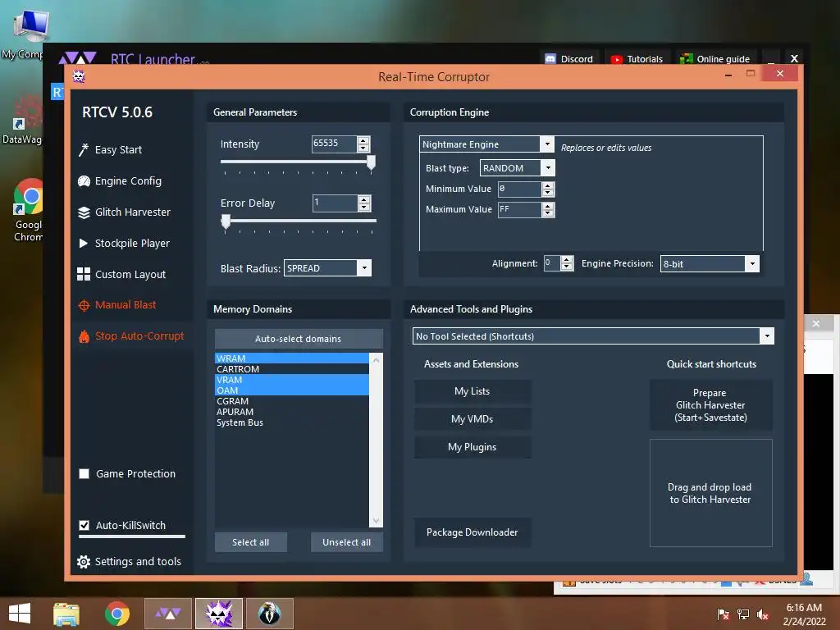Switch to RTC Launcher taskbar icon
Image resolution: width=840 pixels, height=630 pixels.
[167, 614]
